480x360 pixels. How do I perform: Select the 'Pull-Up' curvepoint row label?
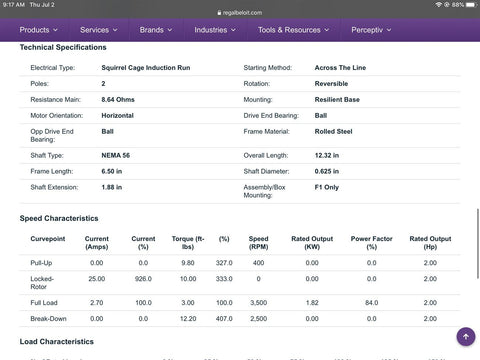point(41,263)
